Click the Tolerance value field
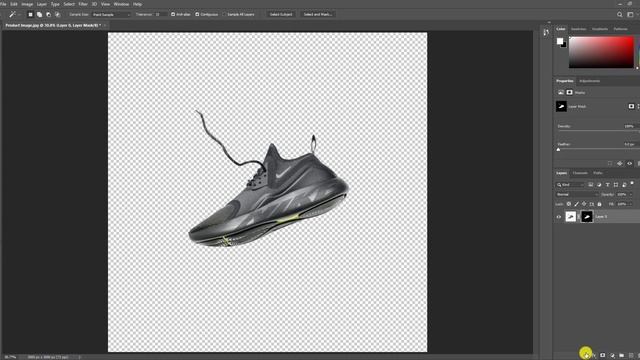Image resolution: width=640 pixels, height=360 pixels. [x=160, y=14]
